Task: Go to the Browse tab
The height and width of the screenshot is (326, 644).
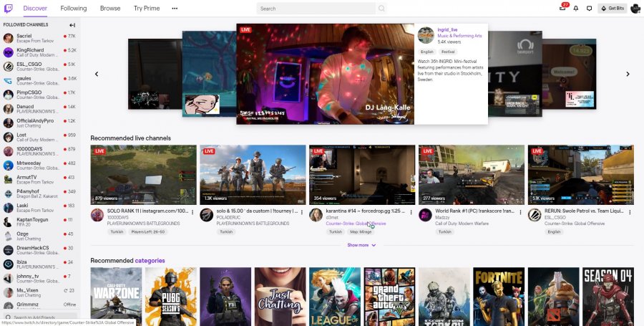Action: (110, 8)
